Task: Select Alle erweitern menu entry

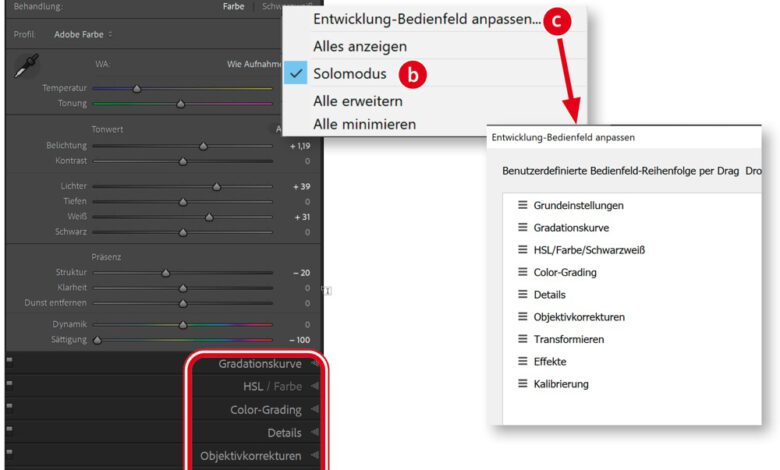Action: (358, 101)
